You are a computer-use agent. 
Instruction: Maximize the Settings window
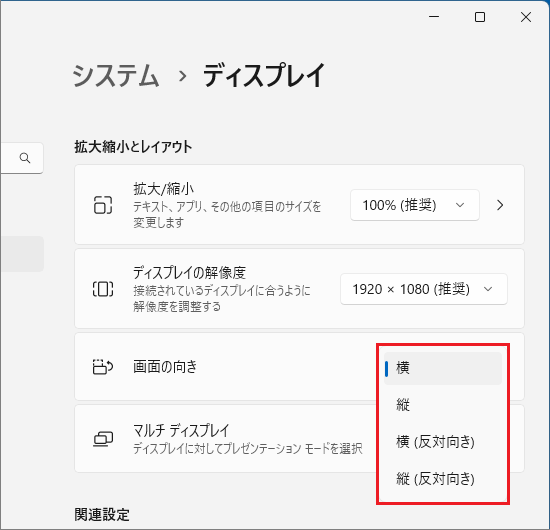[x=480, y=17]
